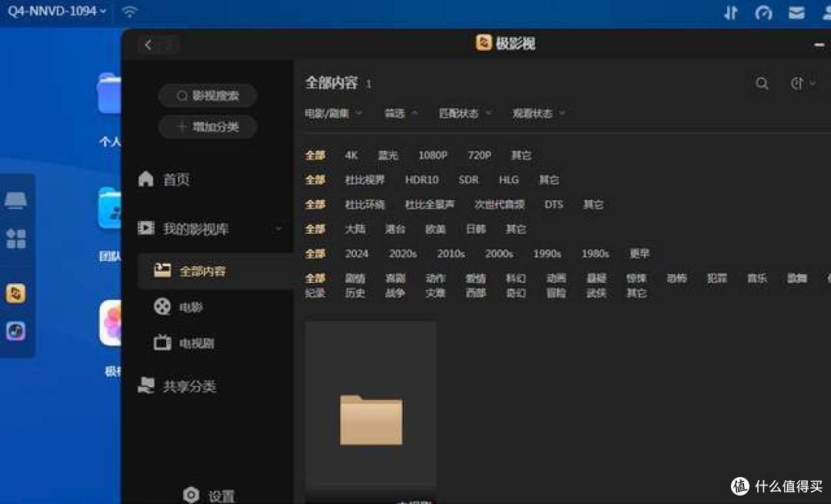Filter by 杜比环绕 audio
831x504 pixels.
[x=365, y=204]
